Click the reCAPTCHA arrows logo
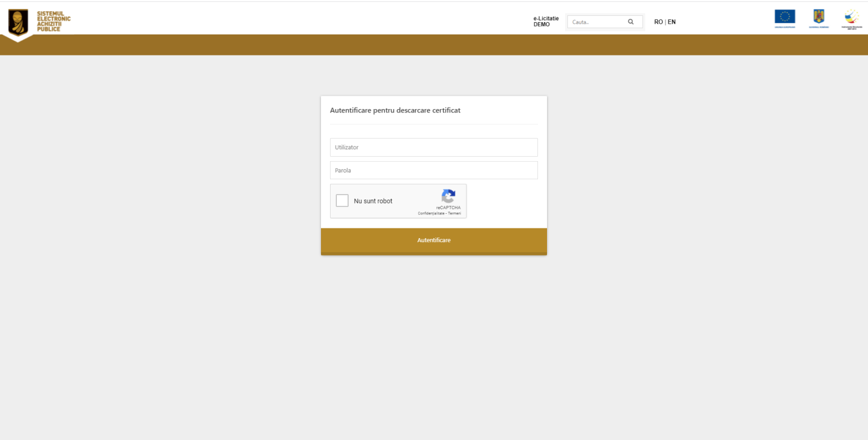Image resolution: width=868 pixels, height=440 pixels. coord(448,196)
